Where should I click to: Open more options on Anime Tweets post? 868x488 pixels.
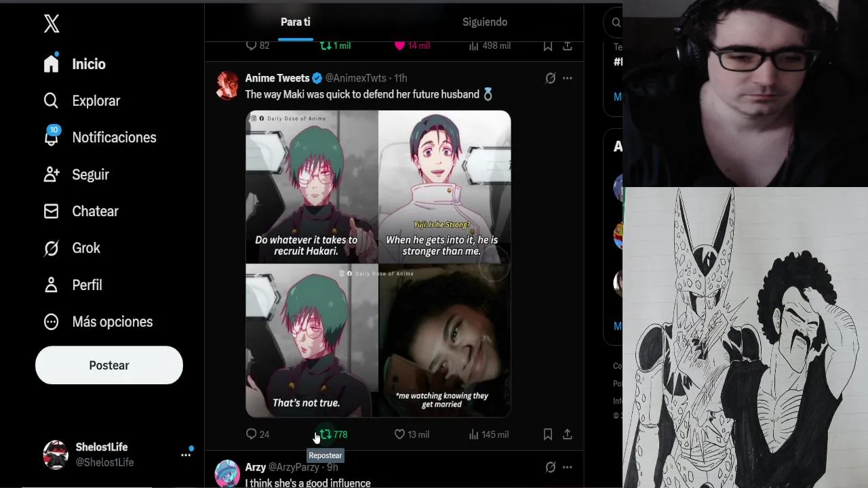pos(568,78)
